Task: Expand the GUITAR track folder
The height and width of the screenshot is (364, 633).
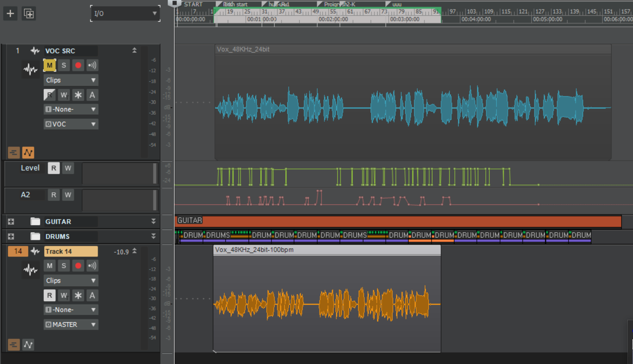Action: 11,222
